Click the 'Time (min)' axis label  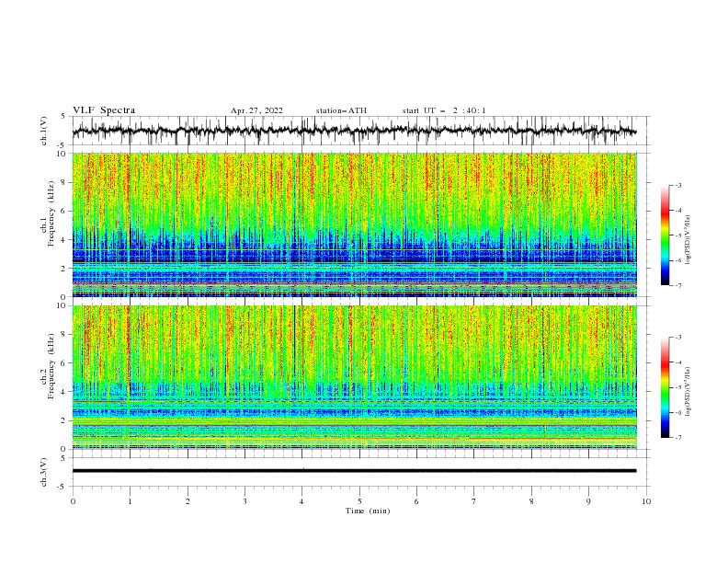coord(368,511)
